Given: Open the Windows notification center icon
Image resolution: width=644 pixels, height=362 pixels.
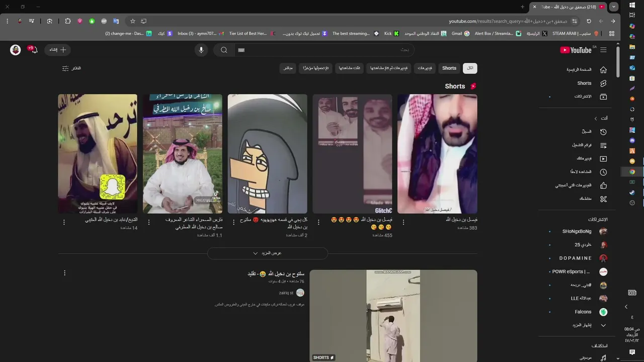Looking at the screenshot, I should click(632, 352).
